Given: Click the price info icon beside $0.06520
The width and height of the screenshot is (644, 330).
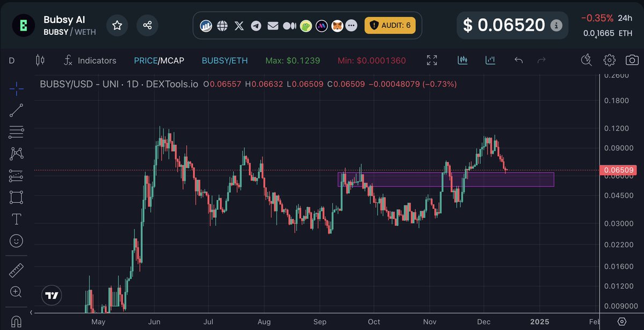Looking at the screenshot, I should coord(557,25).
